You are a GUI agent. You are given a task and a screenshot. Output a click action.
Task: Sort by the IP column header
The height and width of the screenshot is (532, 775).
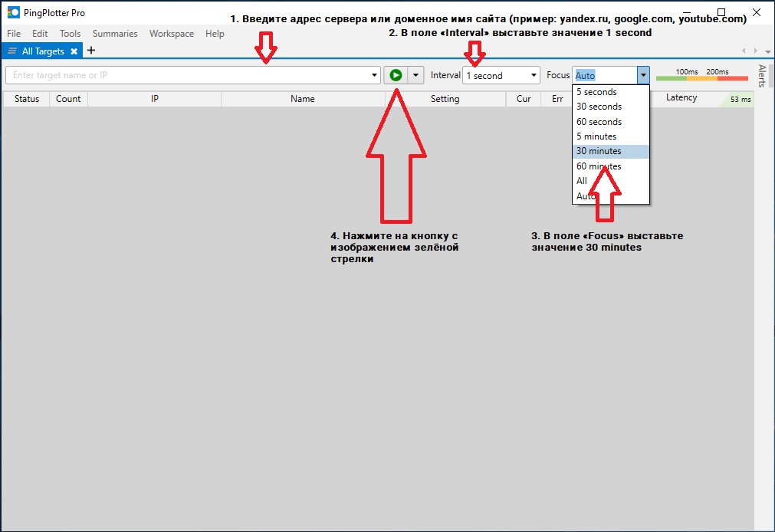[155, 99]
